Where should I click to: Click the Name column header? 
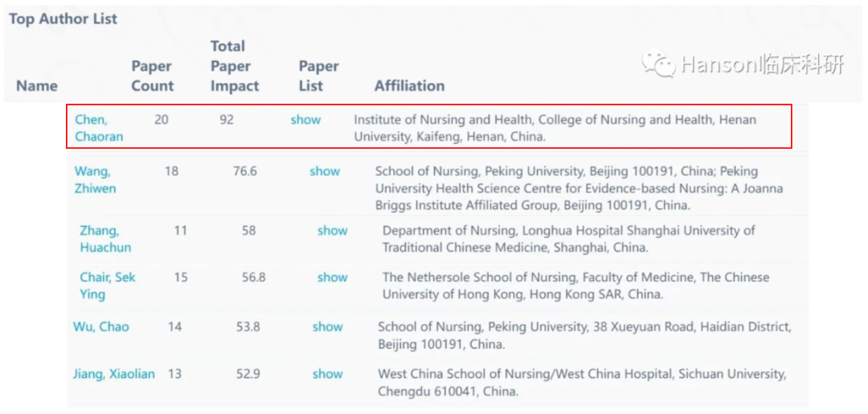pos(36,86)
